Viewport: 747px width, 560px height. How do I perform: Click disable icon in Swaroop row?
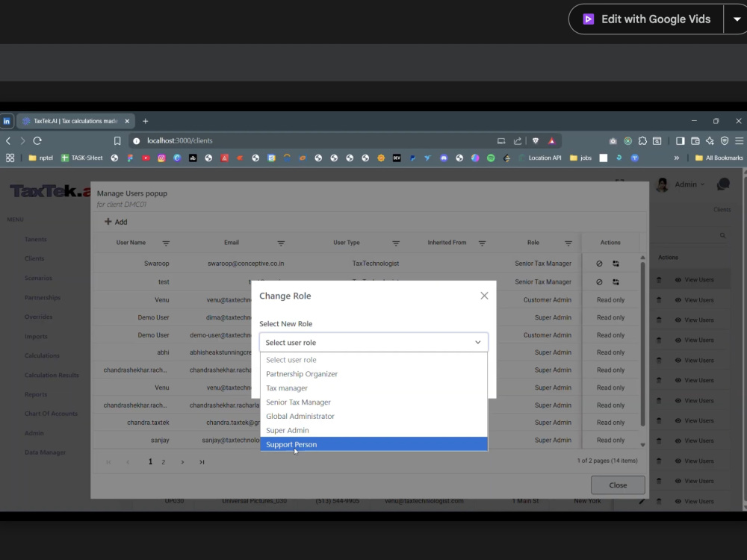coord(599,264)
